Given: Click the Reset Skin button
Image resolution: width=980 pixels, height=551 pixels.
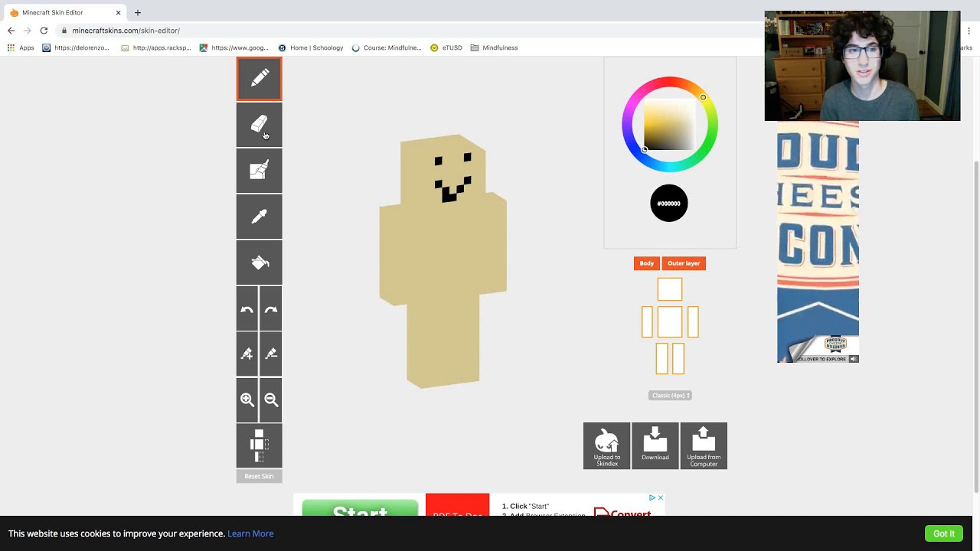Looking at the screenshot, I should pyautogui.click(x=259, y=476).
